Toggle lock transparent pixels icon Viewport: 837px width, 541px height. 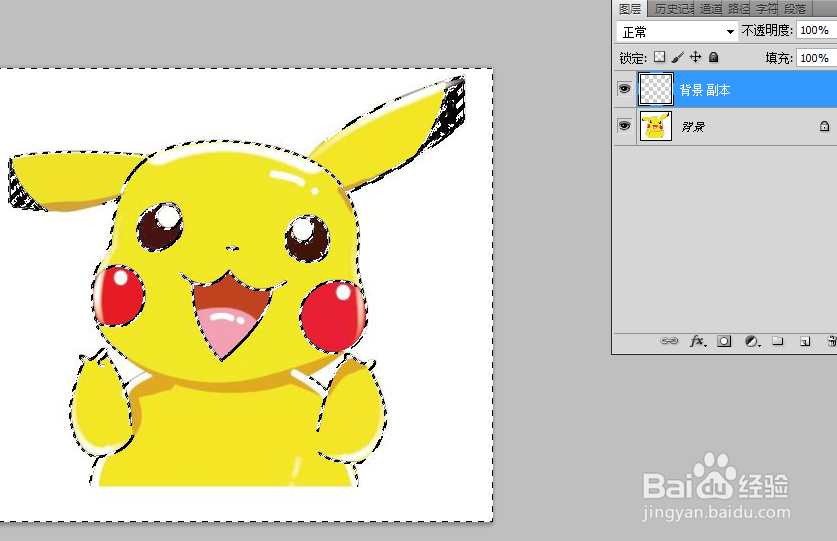pyautogui.click(x=660, y=57)
